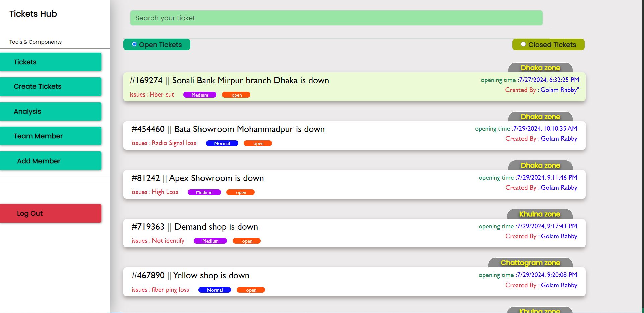
Task: Click the Tickets Hub title
Action: coord(33,14)
